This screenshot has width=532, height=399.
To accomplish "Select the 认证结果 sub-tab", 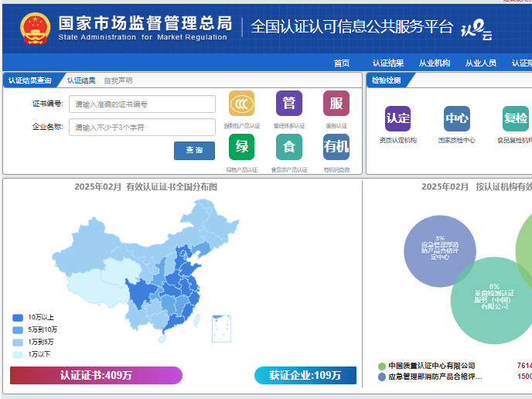I will point(81,80).
